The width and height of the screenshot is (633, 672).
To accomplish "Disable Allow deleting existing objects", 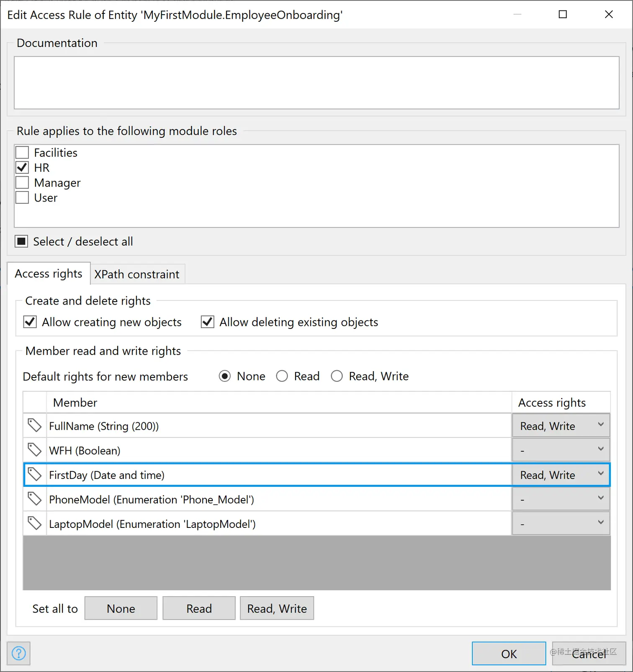I will [x=208, y=322].
